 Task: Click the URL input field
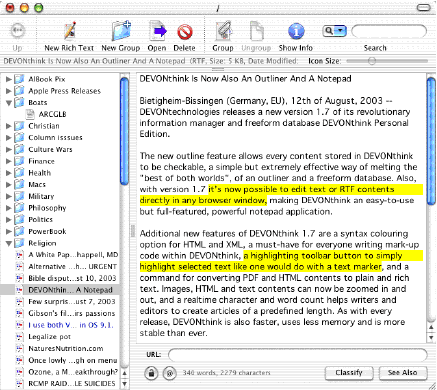pyautogui.click(x=298, y=355)
